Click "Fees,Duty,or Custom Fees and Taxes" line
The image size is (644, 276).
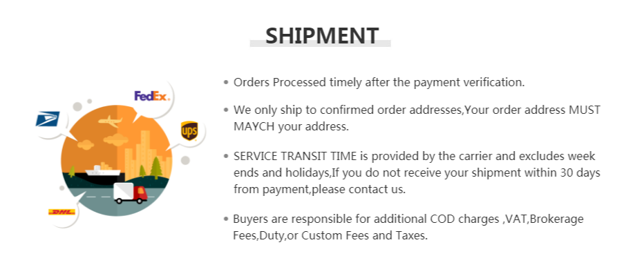[x=330, y=235]
